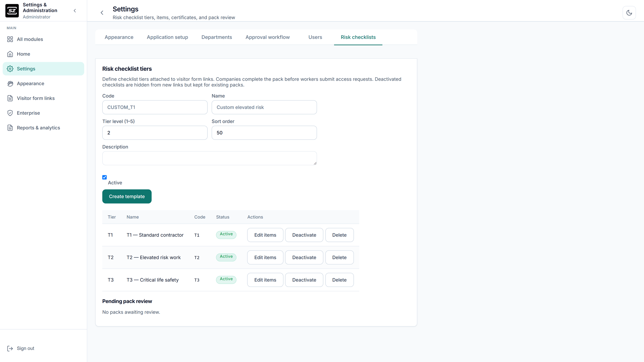Switch to the Appearance tab
Viewport: 644px width, 362px height.
[x=119, y=37]
